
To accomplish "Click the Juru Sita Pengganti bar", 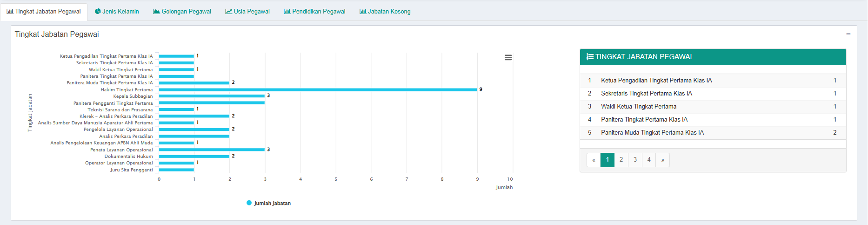I will pos(176,170).
